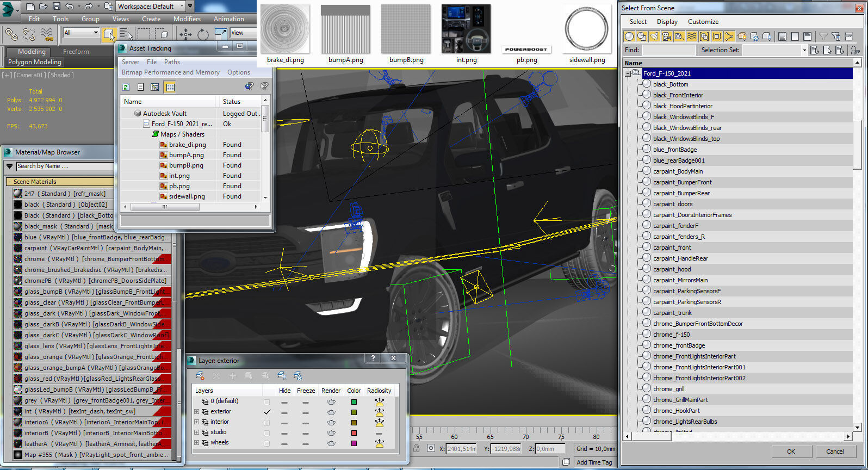Click the Save File icon in quick access toolbar
Viewport: 868px width, 470px height.
coord(57,7)
